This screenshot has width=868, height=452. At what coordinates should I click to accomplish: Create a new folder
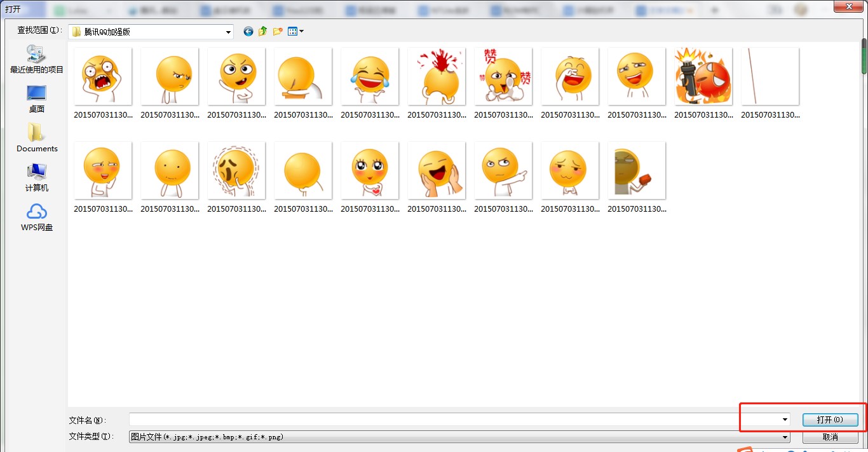[x=277, y=31]
